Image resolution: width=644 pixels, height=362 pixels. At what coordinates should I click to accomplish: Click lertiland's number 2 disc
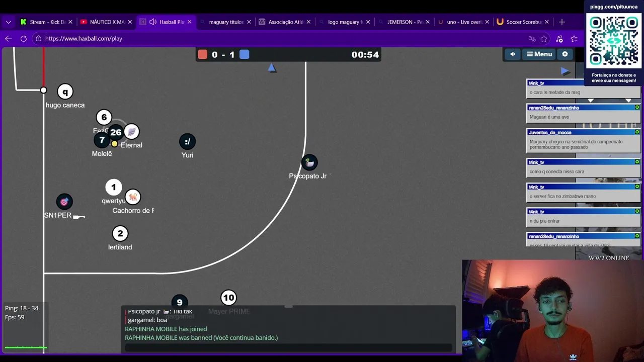(120, 233)
